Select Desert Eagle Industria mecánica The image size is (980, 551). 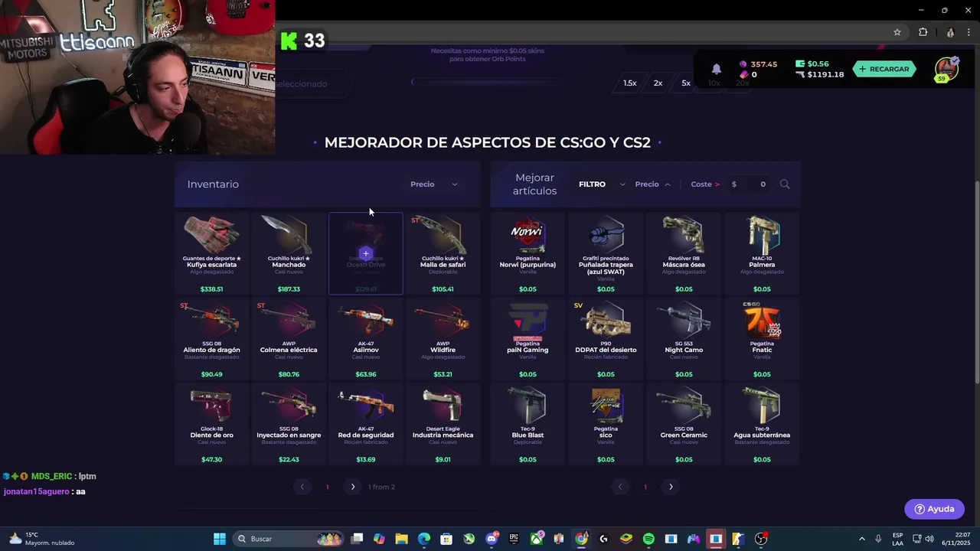coord(443,424)
